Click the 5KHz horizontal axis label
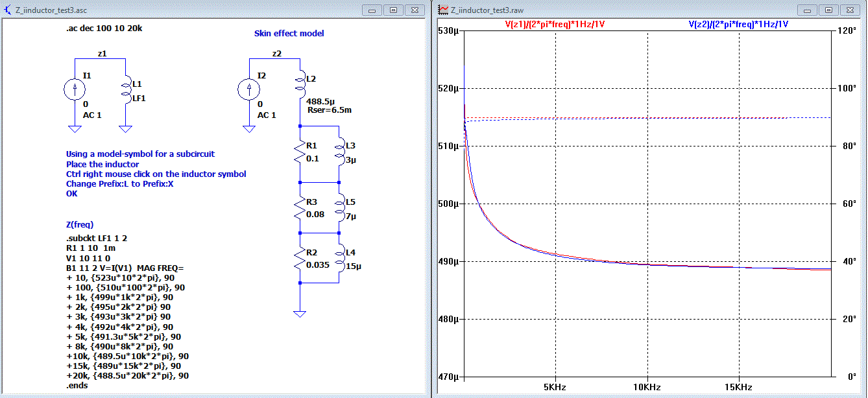This screenshot has width=868, height=398. (x=556, y=387)
